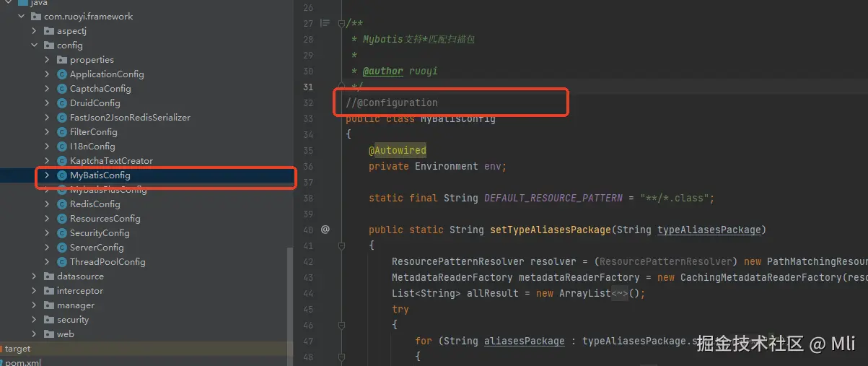Click the commented //@Configuration line
Viewport: 868px width, 366px height.
coord(392,103)
